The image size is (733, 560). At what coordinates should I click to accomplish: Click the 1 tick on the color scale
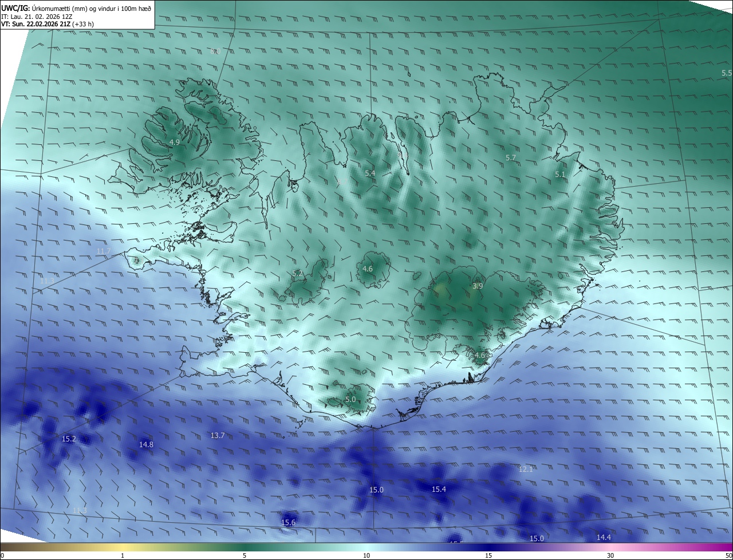tap(123, 556)
